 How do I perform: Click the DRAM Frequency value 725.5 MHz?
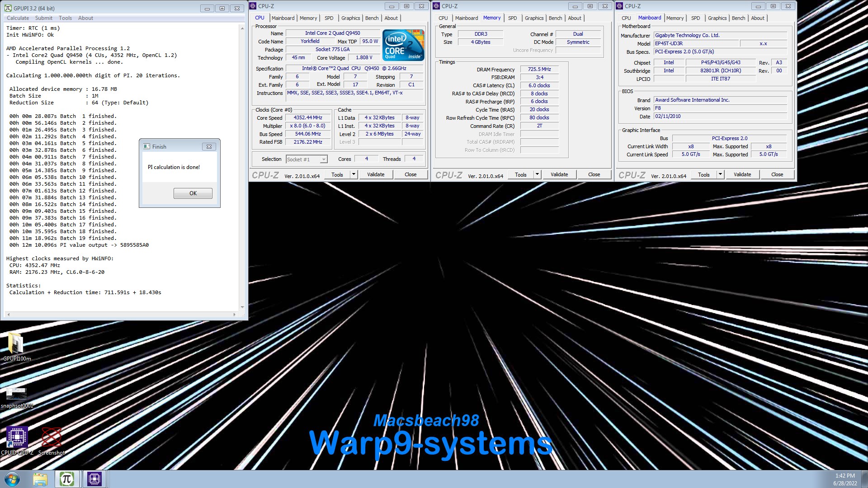click(x=539, y=69)
